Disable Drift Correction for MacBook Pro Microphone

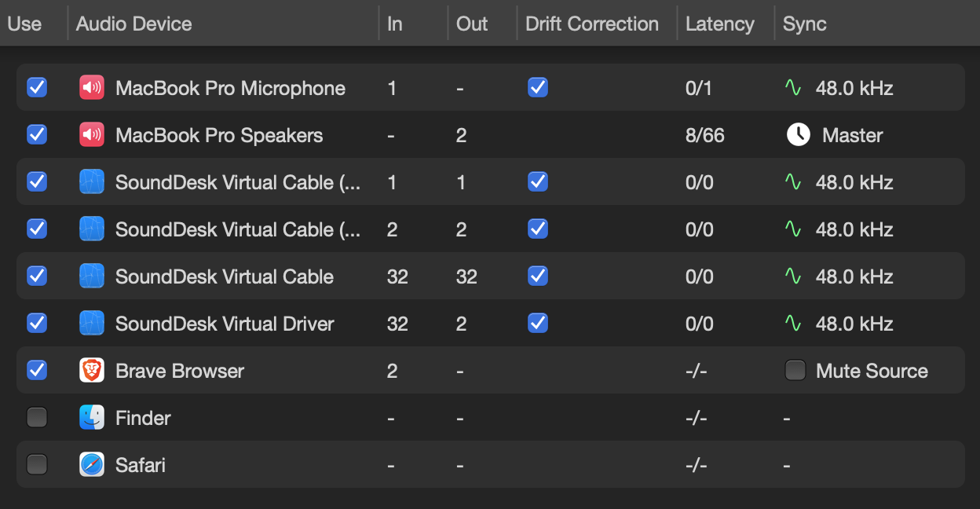coord(538,88)
